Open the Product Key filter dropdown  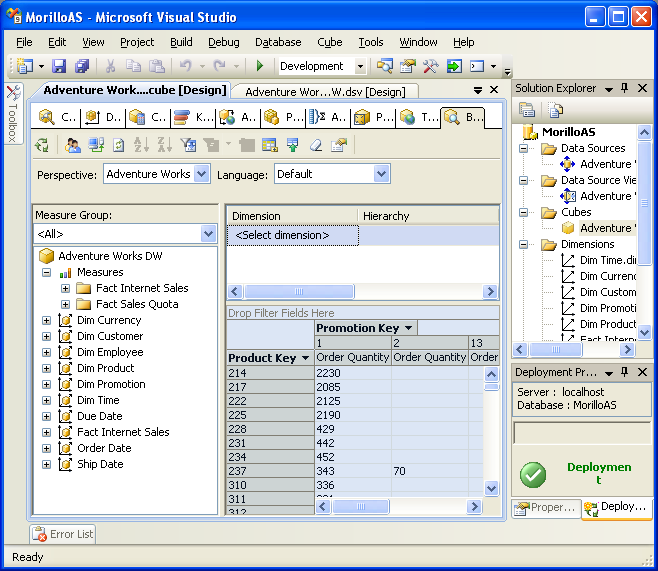tap(306, 358)
